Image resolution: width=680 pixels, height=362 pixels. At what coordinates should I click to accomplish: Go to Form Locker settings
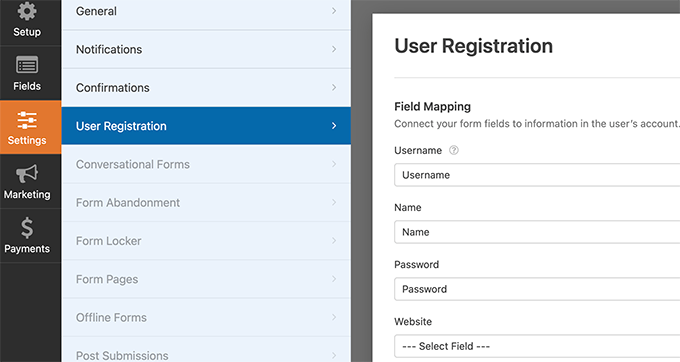click(x=206, y=241)
